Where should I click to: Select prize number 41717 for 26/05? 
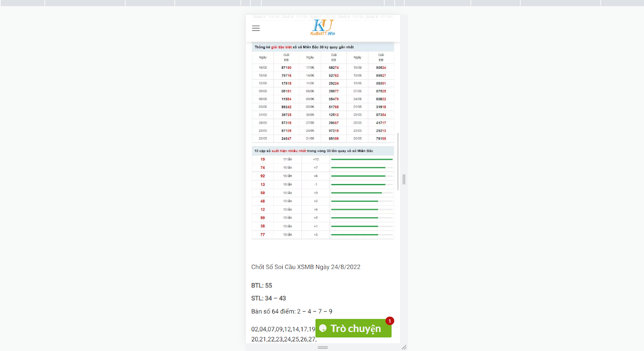point(381,123)
